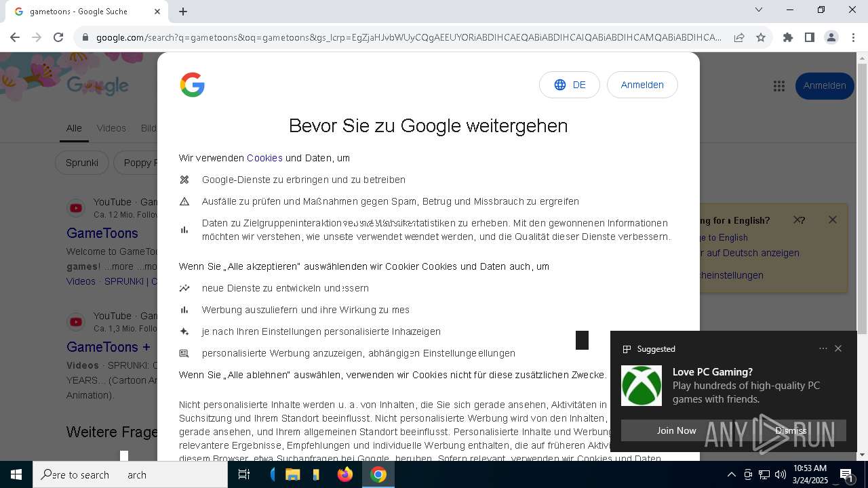Go back using browser back arrow
This screenshot has height=488, width=868.
pyautogui.click(x=15, y=37)
